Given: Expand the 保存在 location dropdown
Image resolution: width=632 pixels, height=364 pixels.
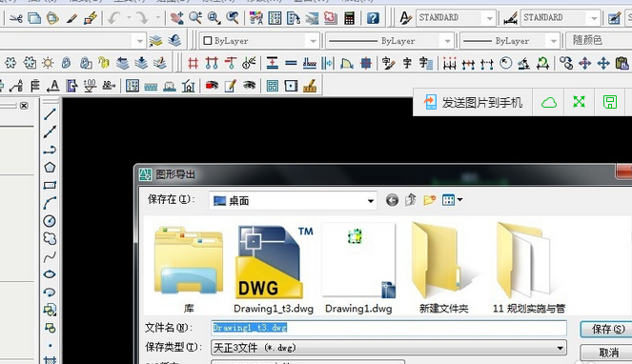Looking at the screenshot, I should click(x=371, y=201).
